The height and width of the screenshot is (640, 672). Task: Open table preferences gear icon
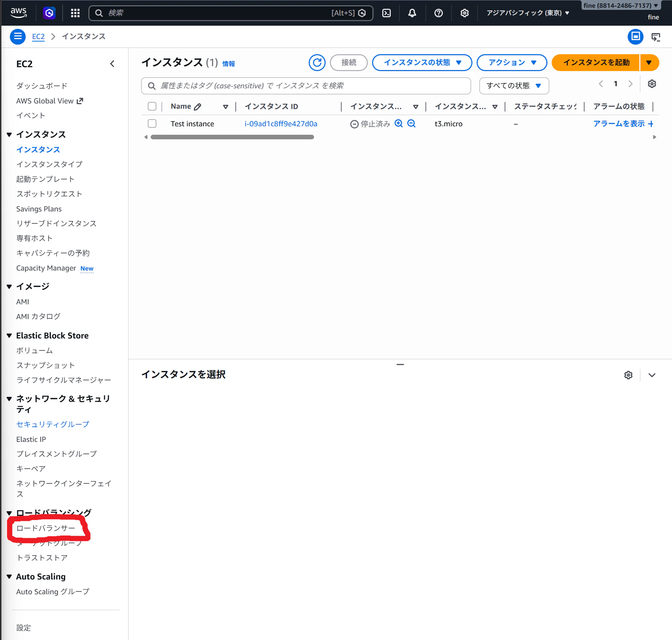(652, 84)
